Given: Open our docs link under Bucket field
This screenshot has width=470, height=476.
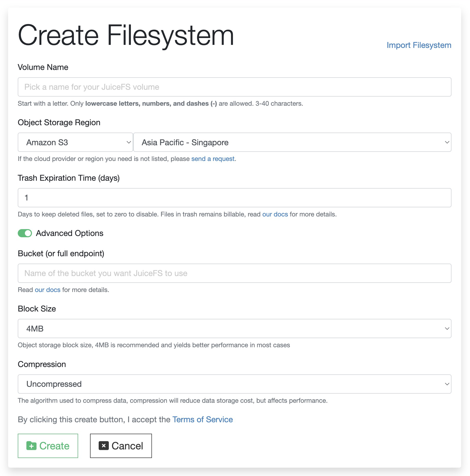Looking at the screenshot, I should tap(47, 289).
